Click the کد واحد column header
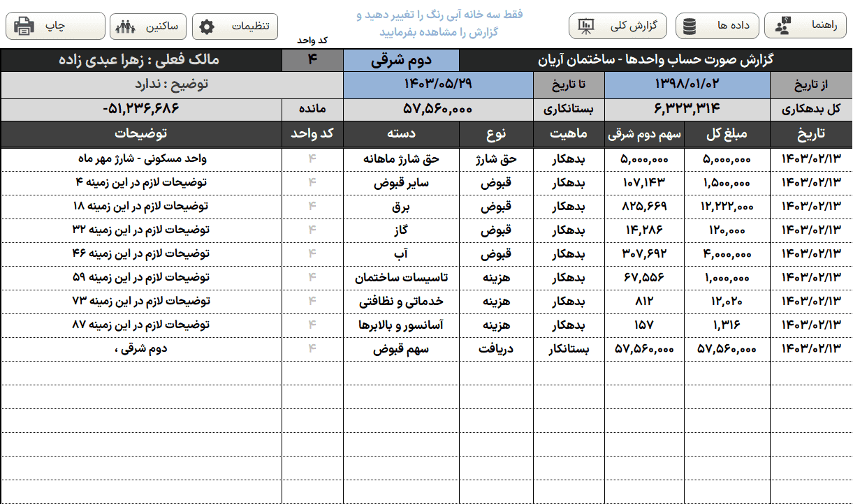Screen dimensions: 853x504 (312, 133)
